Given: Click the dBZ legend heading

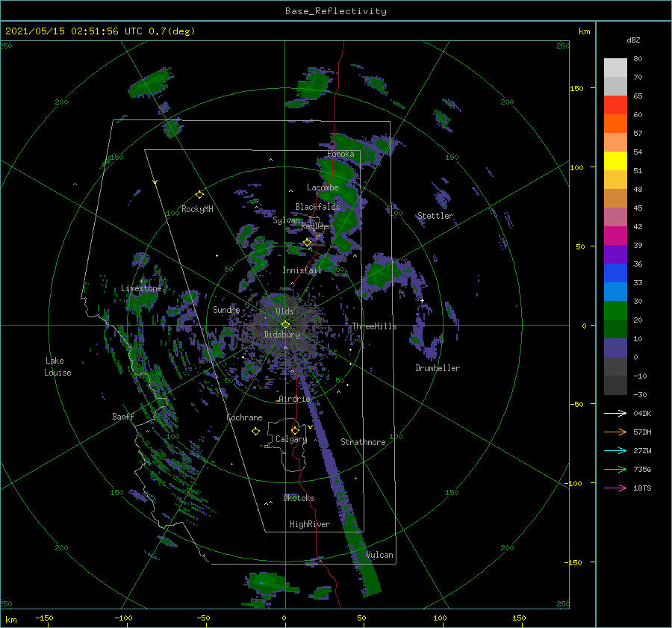Looking at the screenshot, I should click(633, 40).
